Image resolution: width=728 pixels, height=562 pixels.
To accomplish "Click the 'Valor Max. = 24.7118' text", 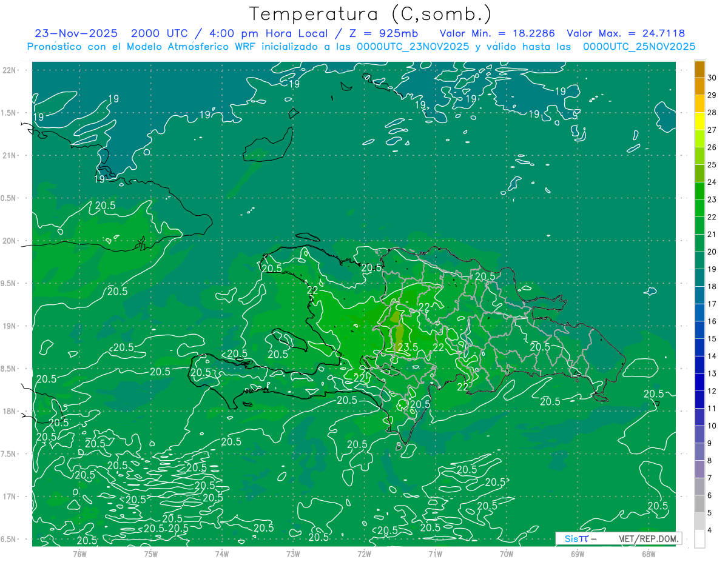I will pos(626,33).
